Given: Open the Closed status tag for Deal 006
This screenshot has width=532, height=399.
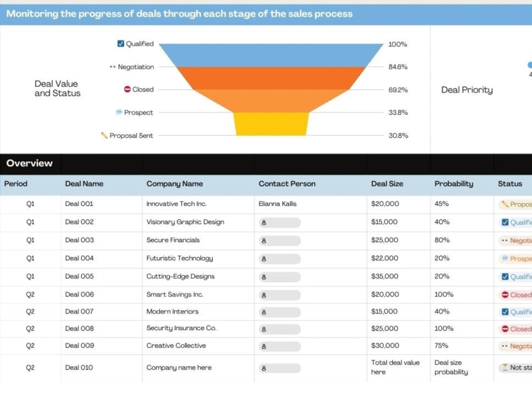Looking at the screenshot, I should click(x=516, y=295).
